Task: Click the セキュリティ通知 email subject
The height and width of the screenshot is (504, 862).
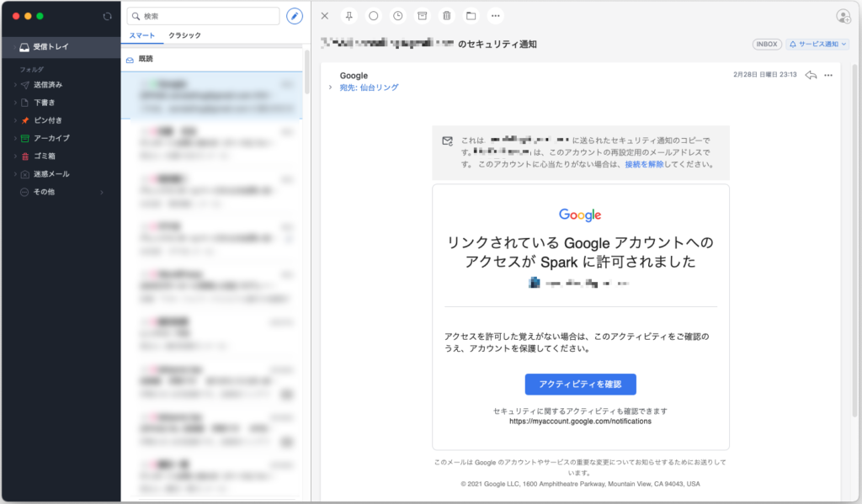Action: 428,44
